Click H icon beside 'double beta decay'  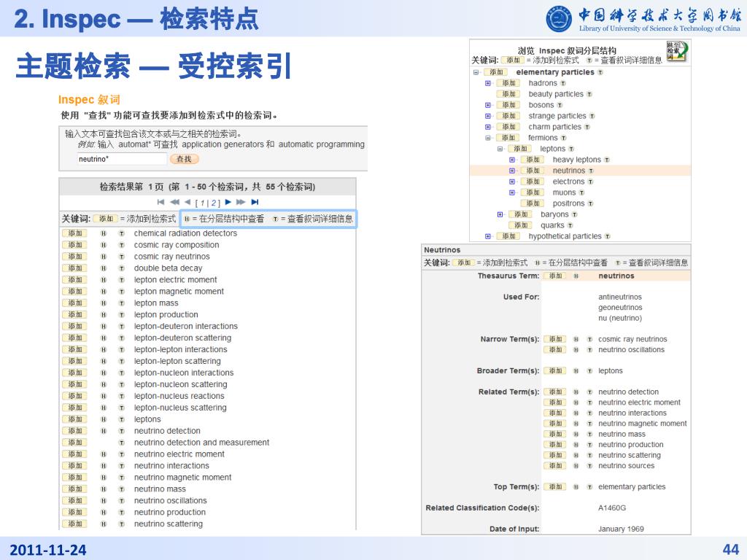point(104,268)
